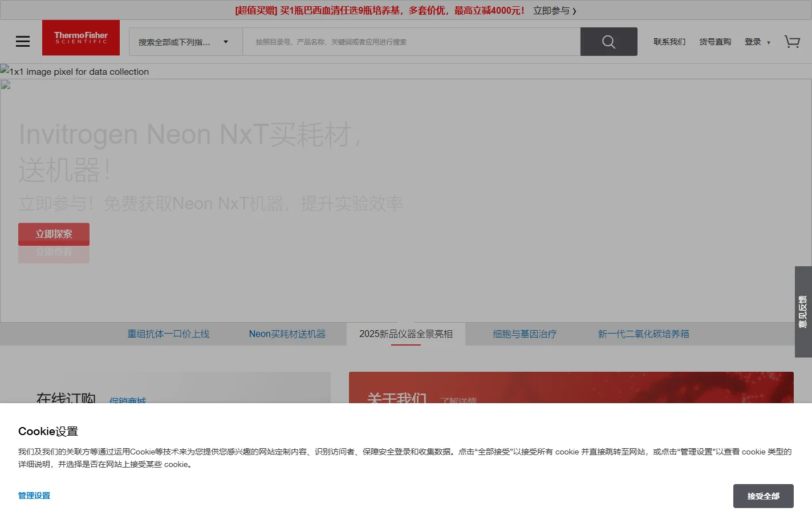Image resolution: width=812 pixels, height=532 pixels.
Task: Click the magnifier search button
Action: tap(608, 42)
